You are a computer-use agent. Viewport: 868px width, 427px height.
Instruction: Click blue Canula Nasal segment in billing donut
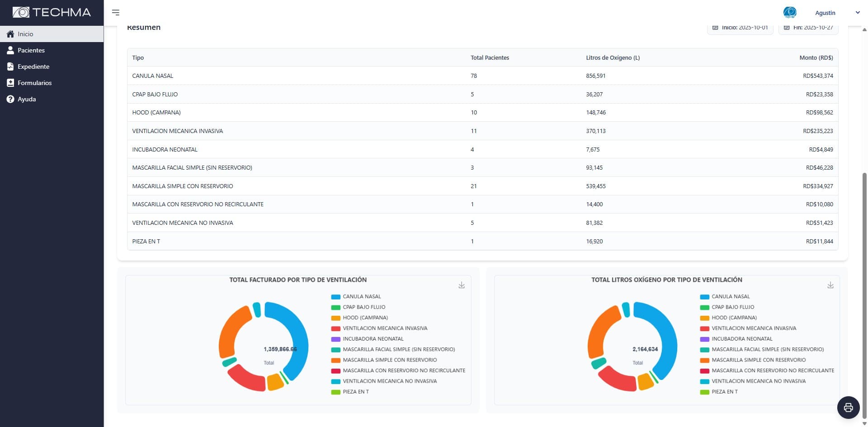tap(298, 335)
